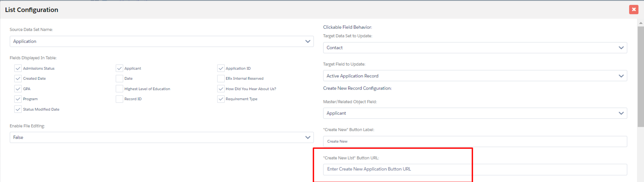This screenshot has height=182, width=644.
Task: Uncheck the Program field checkbox
Action: 18,99
